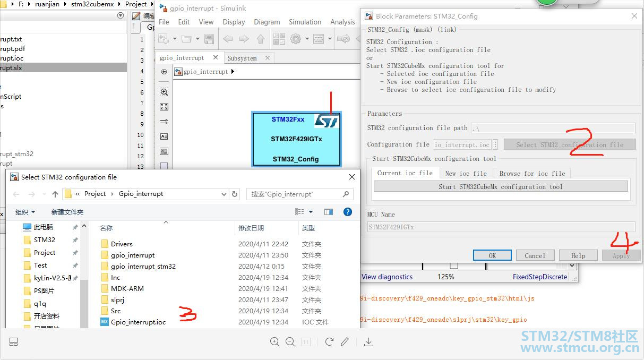
Task: Close the gpio_interrupt tab in Simulink
Action: (x=216, y=57)
